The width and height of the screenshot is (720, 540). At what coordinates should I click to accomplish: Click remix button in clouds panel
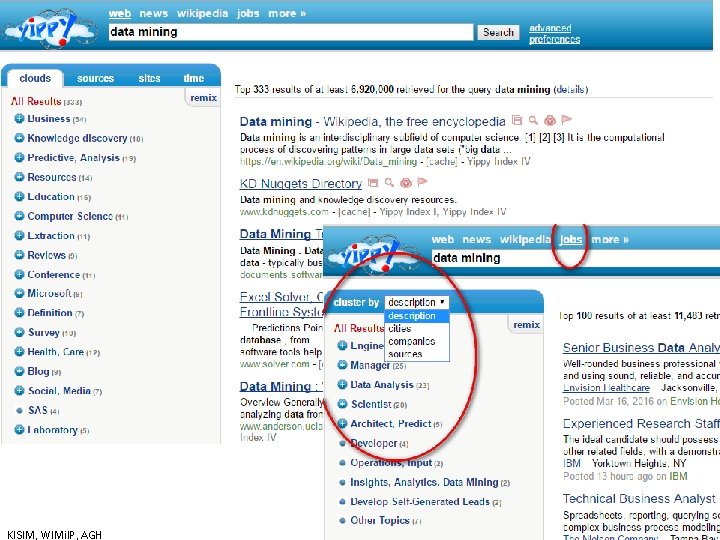coord(203,98)
